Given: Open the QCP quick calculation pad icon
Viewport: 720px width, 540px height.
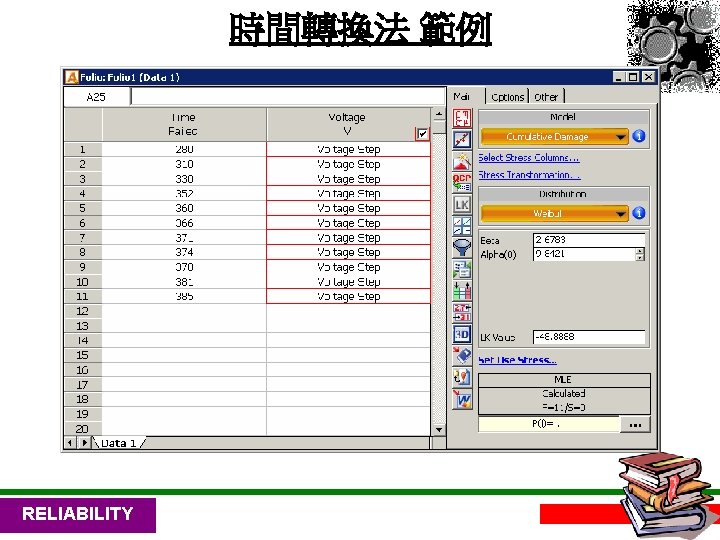Looking at the screenshot, I should tap(462, 183).
